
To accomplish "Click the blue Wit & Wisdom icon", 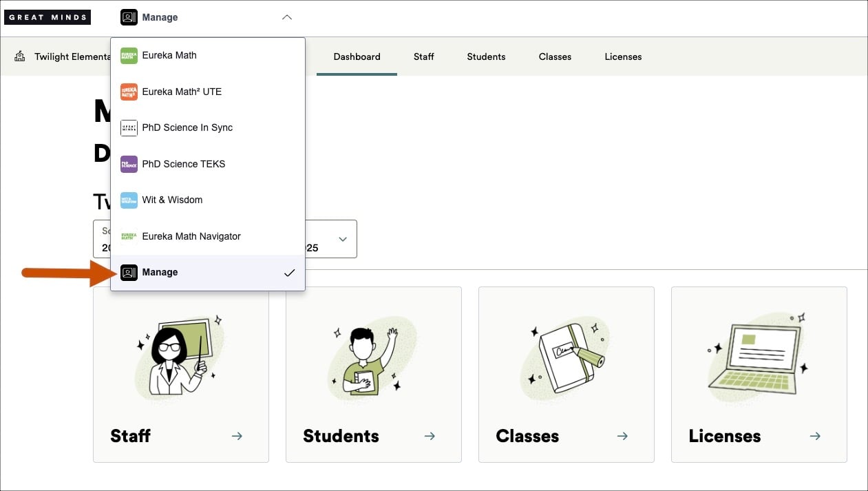I will coord(129,200).
